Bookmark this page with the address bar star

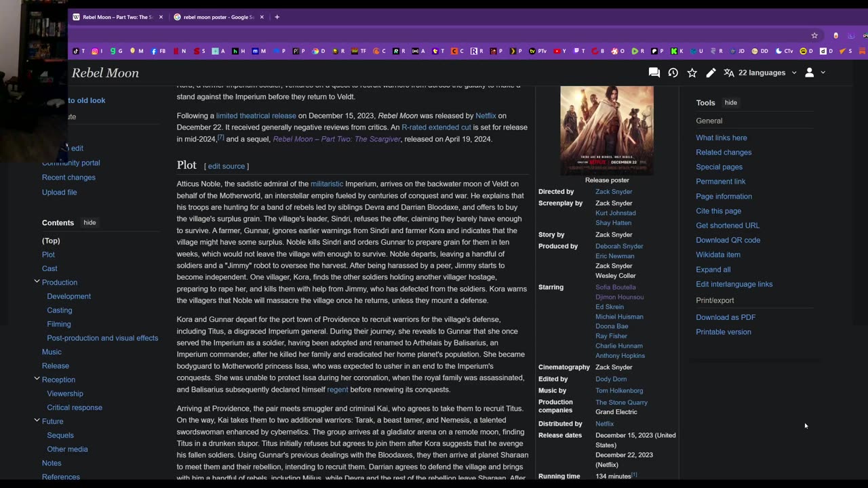tap(814, 35)
